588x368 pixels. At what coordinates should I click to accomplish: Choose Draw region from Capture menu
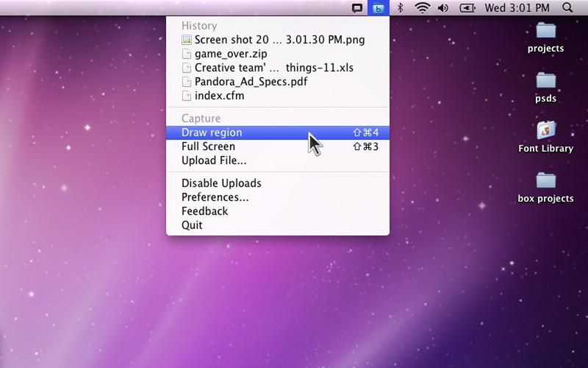(212, 132)
